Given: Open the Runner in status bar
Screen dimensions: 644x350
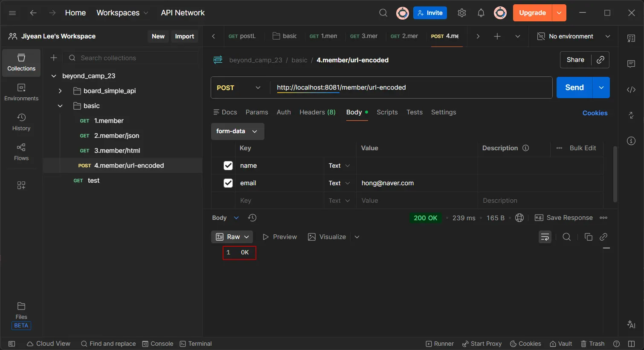Looking at the screenshot, I should tap(440, 344).
